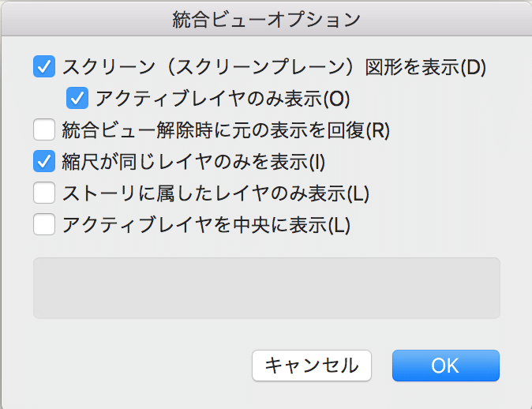Click the ストーリに属したレイヤのみ表示(L) label
Image resolution: width=532 pixels, height=409 pixels.
pos(215,193)
